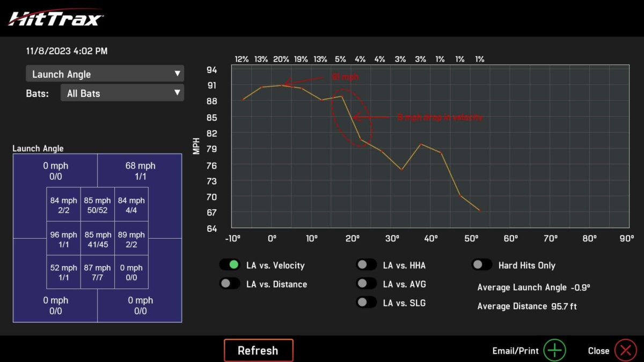Select the 52 mph 1/1 zone cell
Screen dimensions: 644x362
(64, 272)
